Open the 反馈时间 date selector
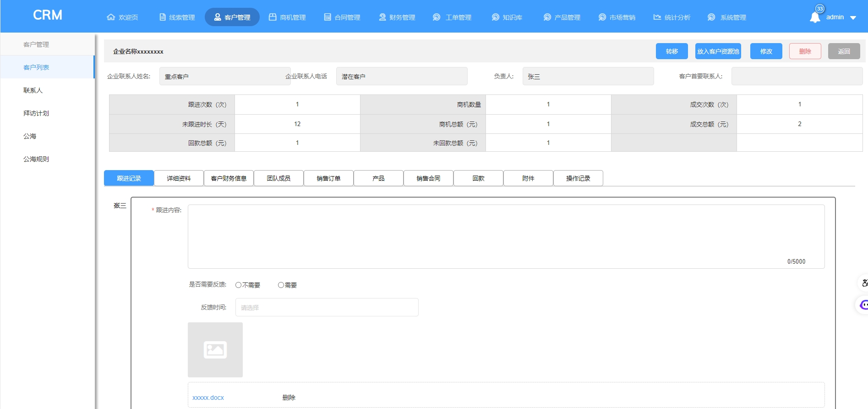Screen dimensions: 868x409 pyautogui.click(x=327, y=307)
